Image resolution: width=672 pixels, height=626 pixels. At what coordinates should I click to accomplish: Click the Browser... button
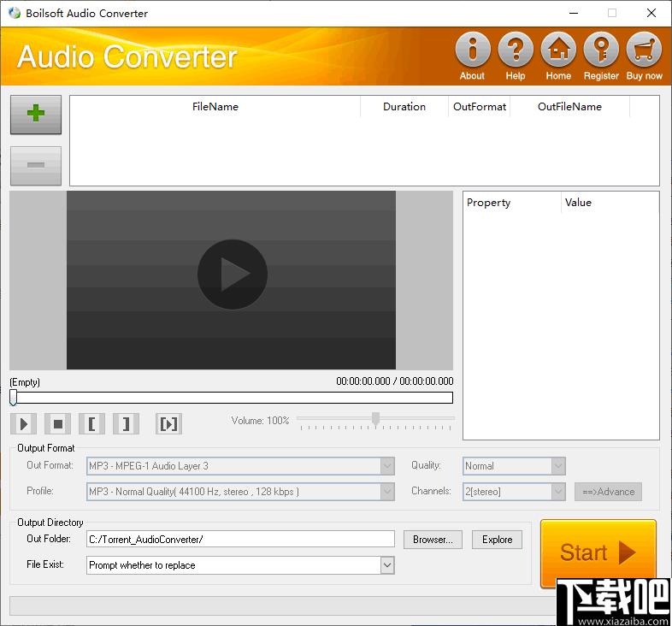pos(433,540)
